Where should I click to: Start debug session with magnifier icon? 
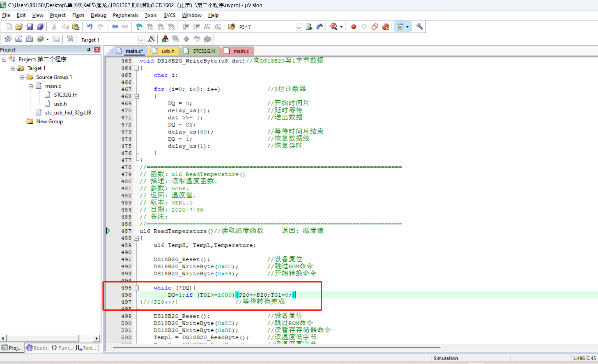pyautogui.click(x=334, y=27)
